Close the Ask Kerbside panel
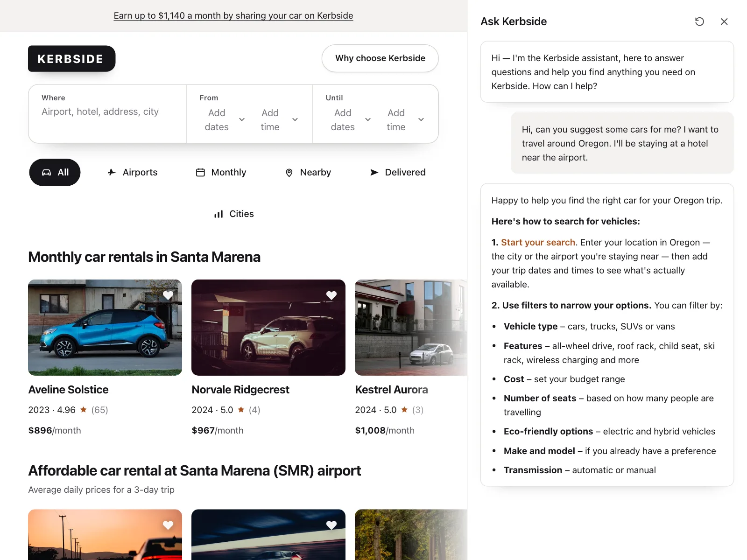 point(724,21)
